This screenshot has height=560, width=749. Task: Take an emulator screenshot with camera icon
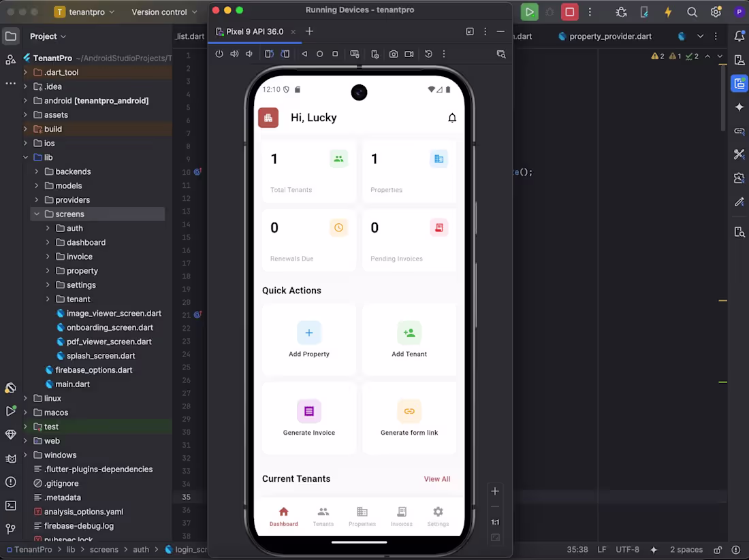[393, 54]
